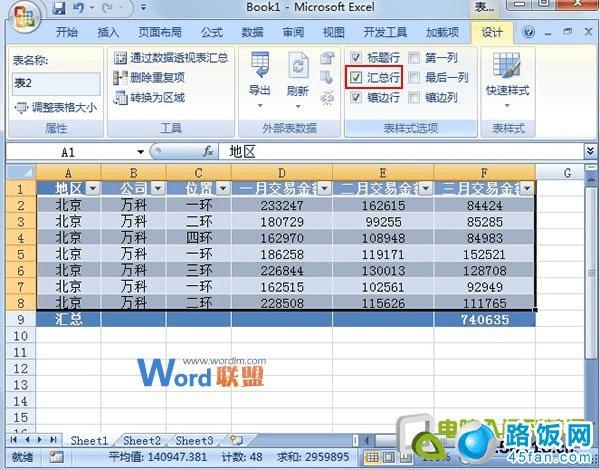Screen dimensions: 600x470
Task: Open the 地区 column filter dropdown
Action: (93, 188)
